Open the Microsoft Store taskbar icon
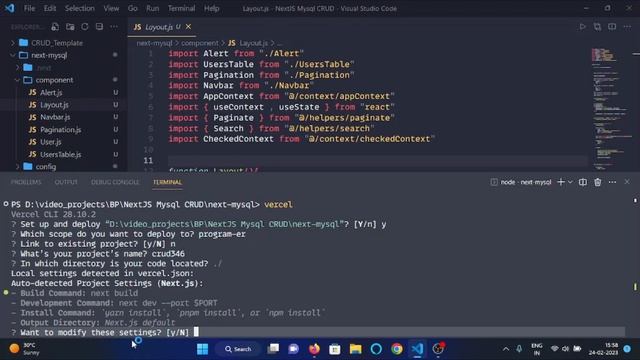The width and height of the screenshot is (640, 360). point(335,349)
